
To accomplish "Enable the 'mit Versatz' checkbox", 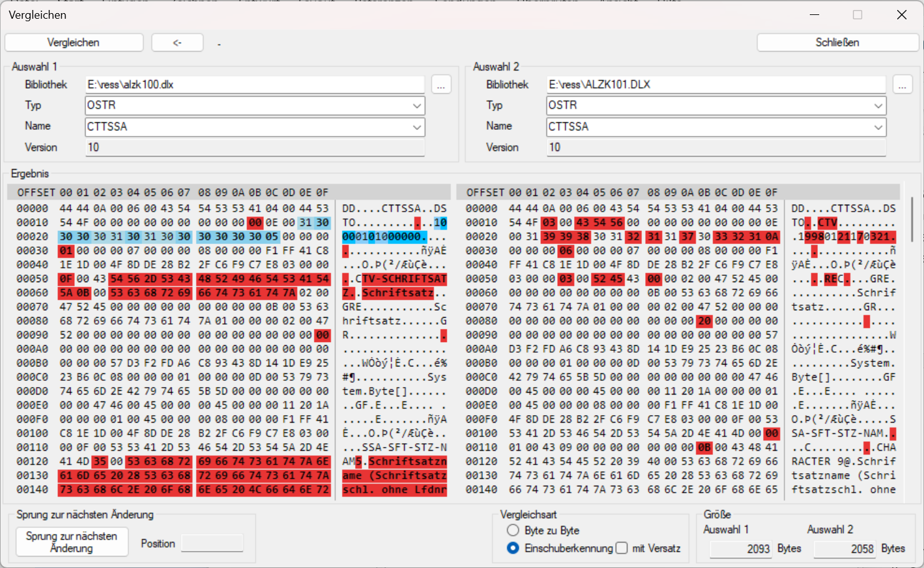I will pyautogui.click(x=621, y=548).
